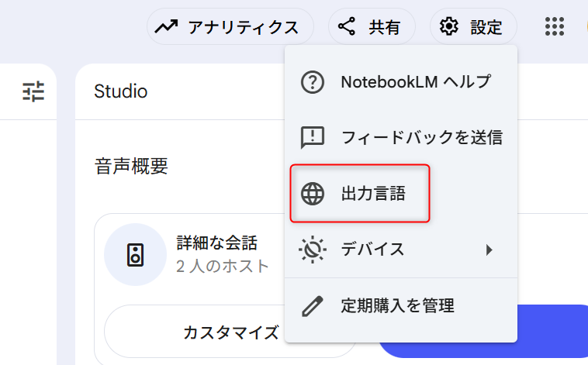Image resolution: width=588 pixels, height=365 pixels.
Task: Click the 詳細な会話 title text
Action: coord(216,243)
